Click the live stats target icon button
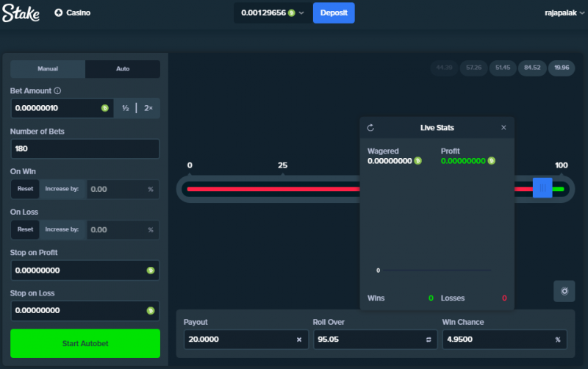 (564, 291)
